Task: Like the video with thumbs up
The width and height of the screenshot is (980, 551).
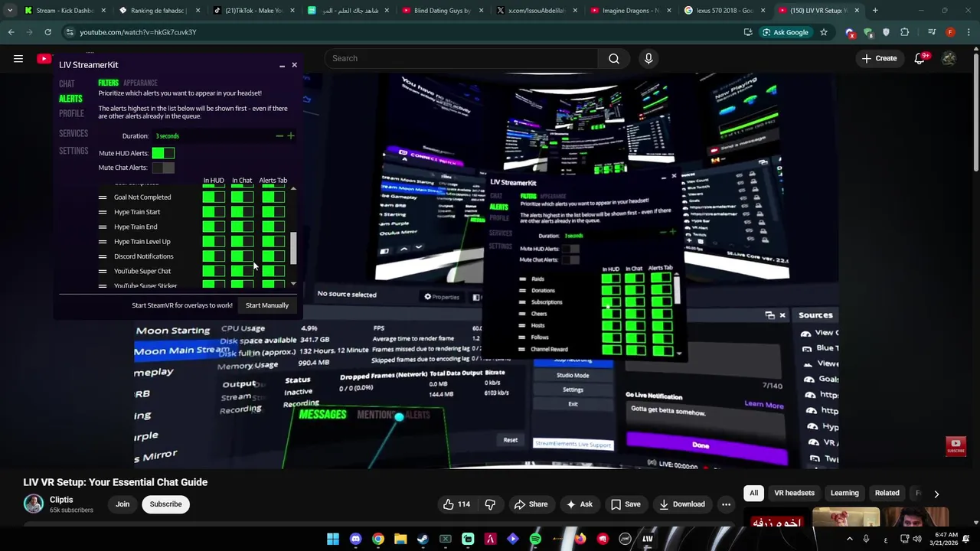Action: point(456,504)
